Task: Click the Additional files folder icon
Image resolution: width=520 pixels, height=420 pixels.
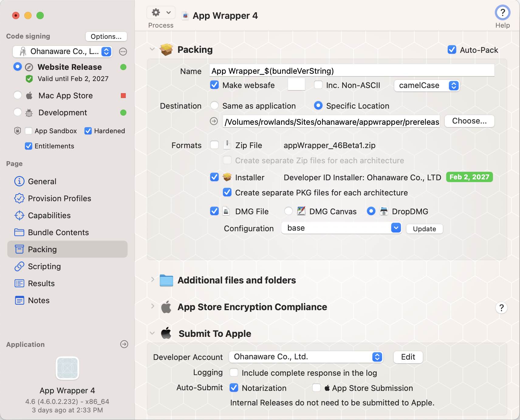Action: click(x=166, y=280)
